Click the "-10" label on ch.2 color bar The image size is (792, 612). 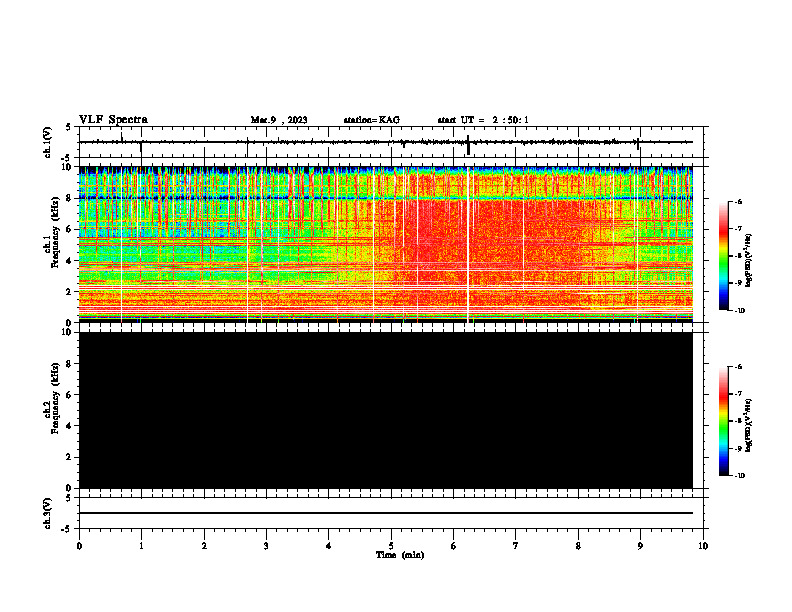point(738,475)
